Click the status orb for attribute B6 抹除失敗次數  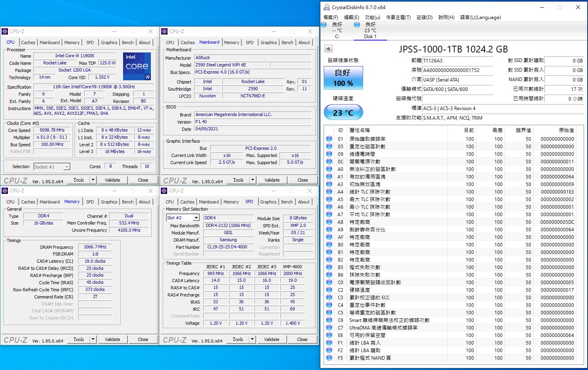click(329, 275)
